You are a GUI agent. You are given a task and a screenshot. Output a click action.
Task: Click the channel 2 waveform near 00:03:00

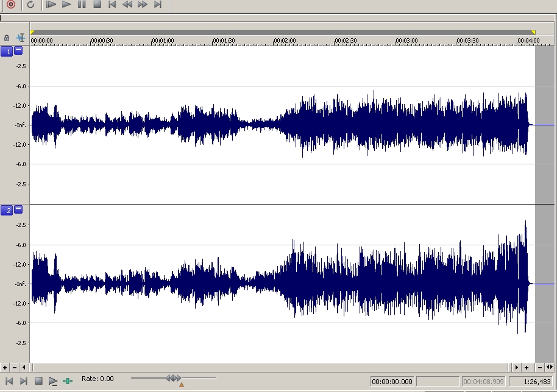click(x=396, y=284)
